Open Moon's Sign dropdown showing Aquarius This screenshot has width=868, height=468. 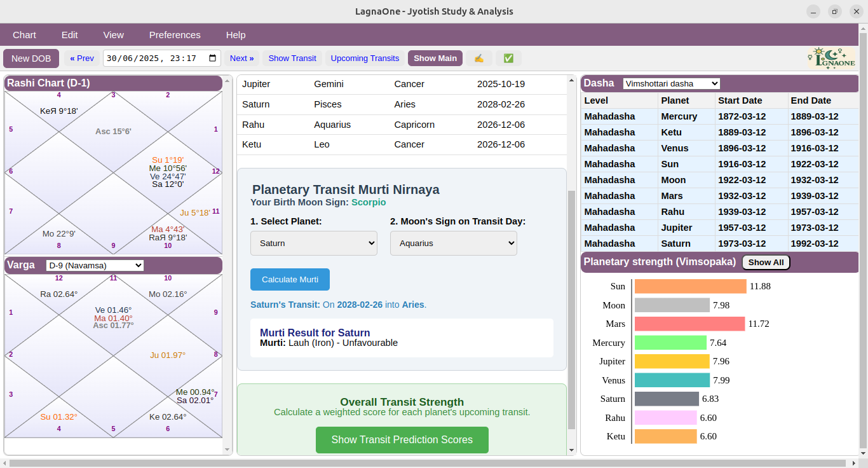tap(454, 244)
